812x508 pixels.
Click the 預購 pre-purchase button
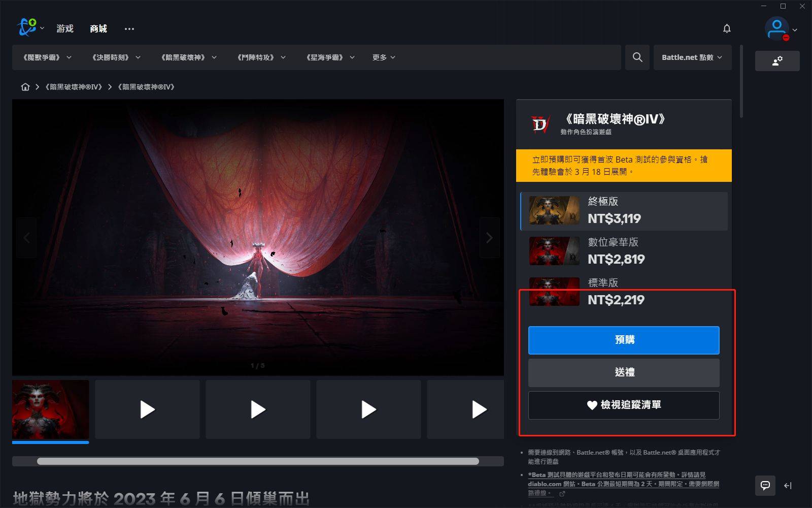click(624, 340)
